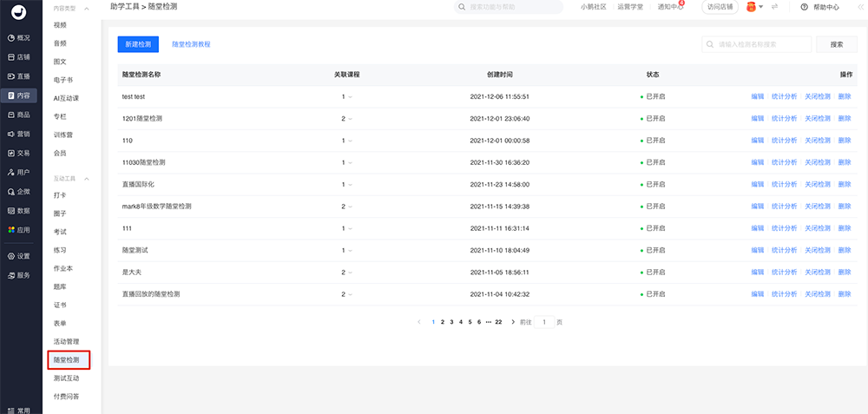
Task: Click 关闭检测 for the test test row
Action: coord(817,96)
